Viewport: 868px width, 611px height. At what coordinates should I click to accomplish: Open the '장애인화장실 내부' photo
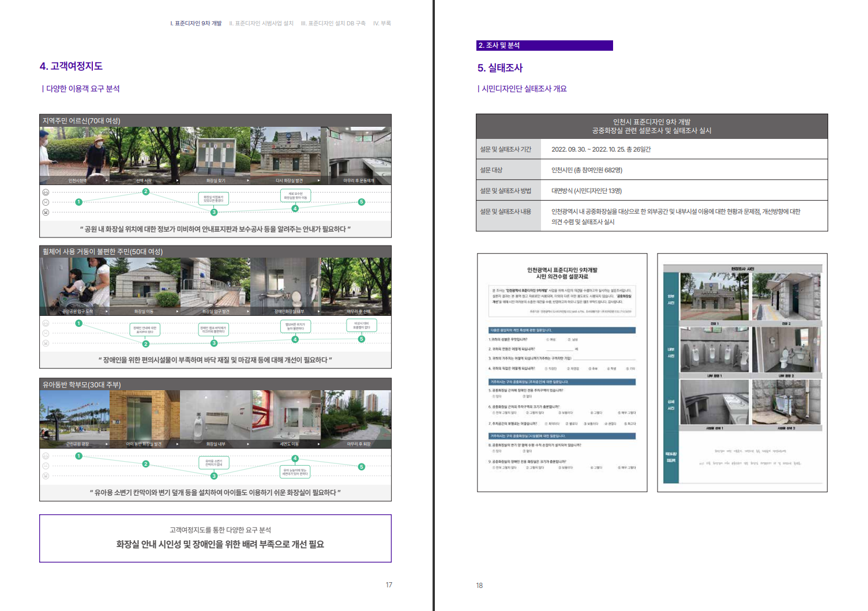tap(285, 285)
